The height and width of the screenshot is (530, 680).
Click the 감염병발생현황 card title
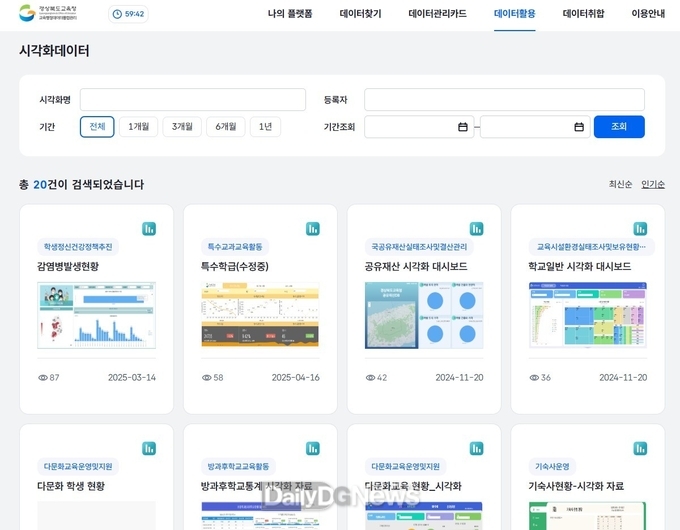click(68, 266)
